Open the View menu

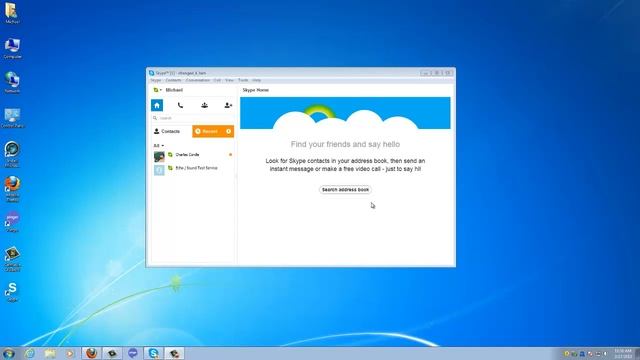tap(229, 80)
